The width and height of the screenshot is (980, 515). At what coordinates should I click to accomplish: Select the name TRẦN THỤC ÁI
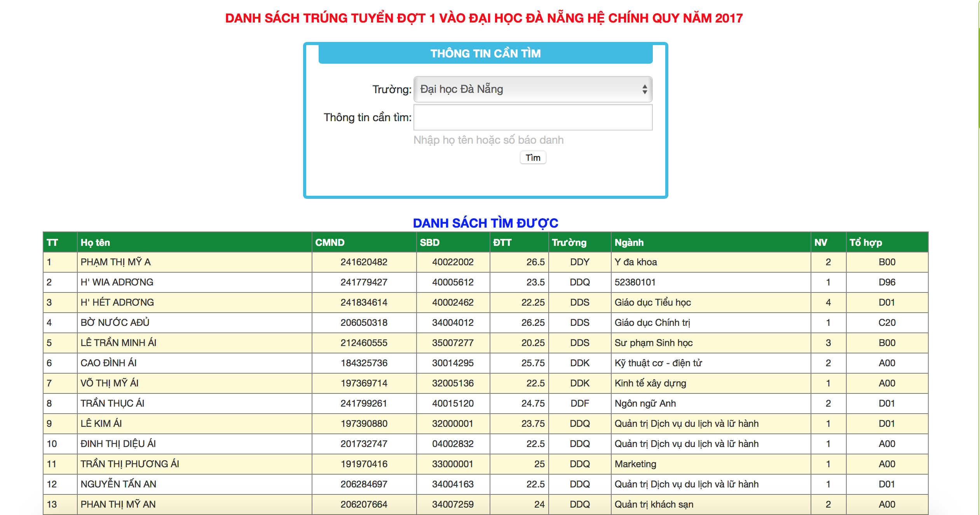coord(112,404)
